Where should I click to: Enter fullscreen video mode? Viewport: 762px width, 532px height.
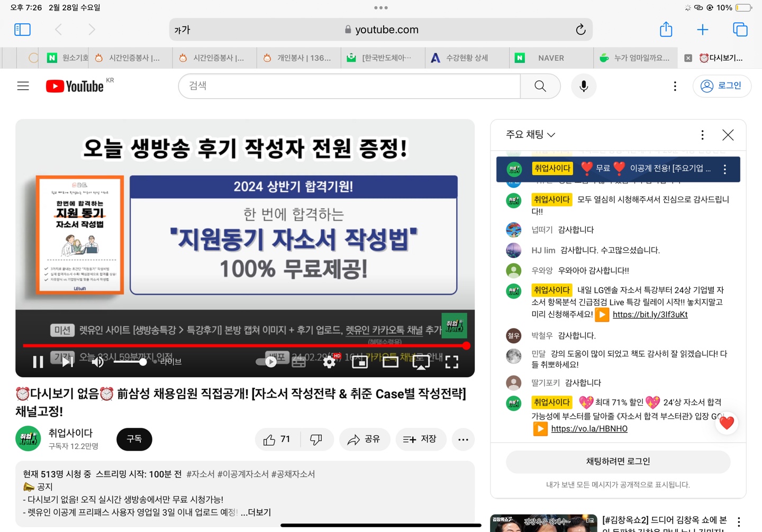(451, 362)
